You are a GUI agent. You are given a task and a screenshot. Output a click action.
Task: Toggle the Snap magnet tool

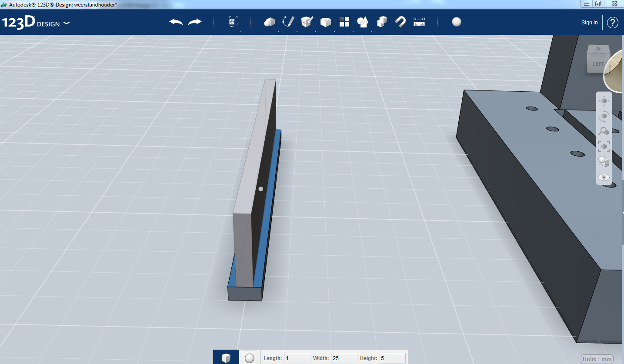coord(400,22)
